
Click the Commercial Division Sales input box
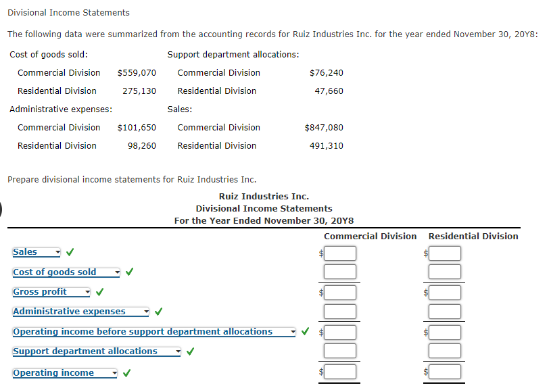[x=340, y=253]
